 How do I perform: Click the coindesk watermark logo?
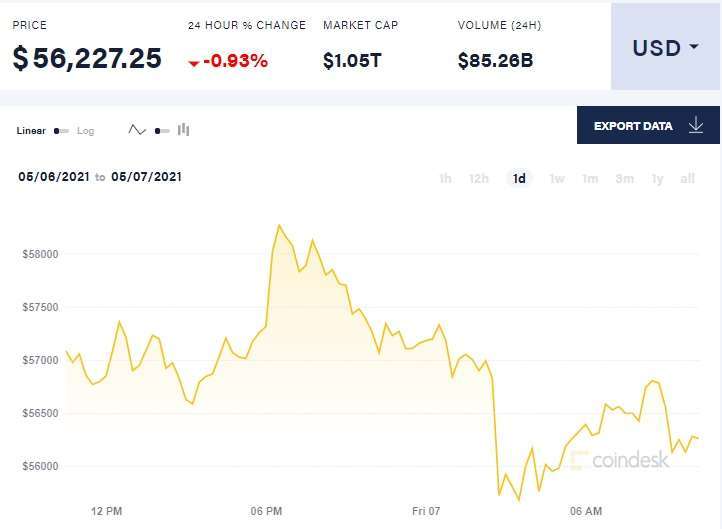click(x=619, y=459)
